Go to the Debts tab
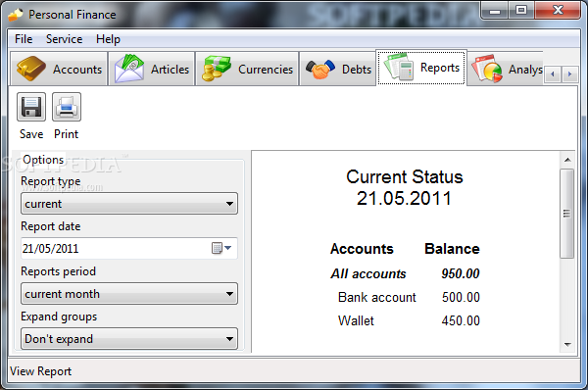This screenshot has height=390, width=588. [x=338, y=70]
